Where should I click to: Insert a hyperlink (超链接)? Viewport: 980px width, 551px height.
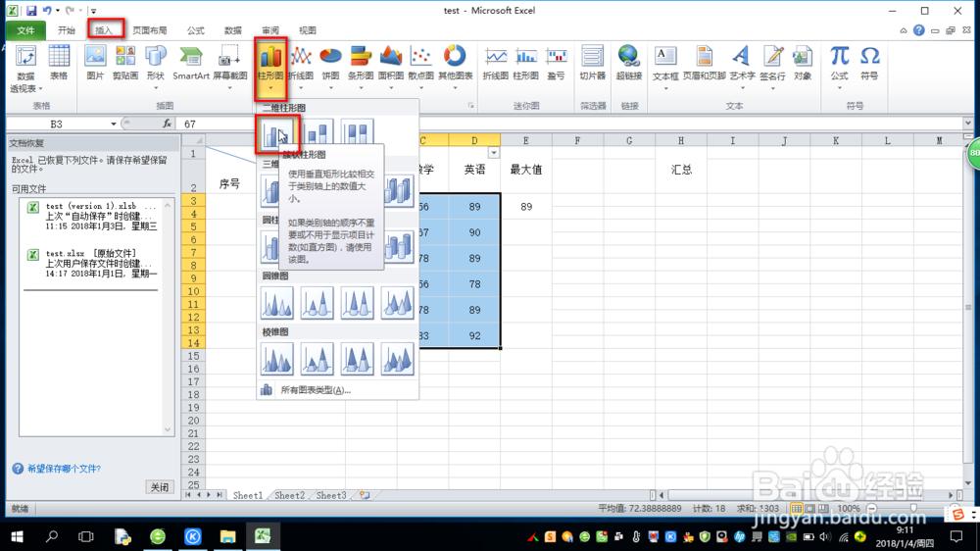[x=629, y=63]
